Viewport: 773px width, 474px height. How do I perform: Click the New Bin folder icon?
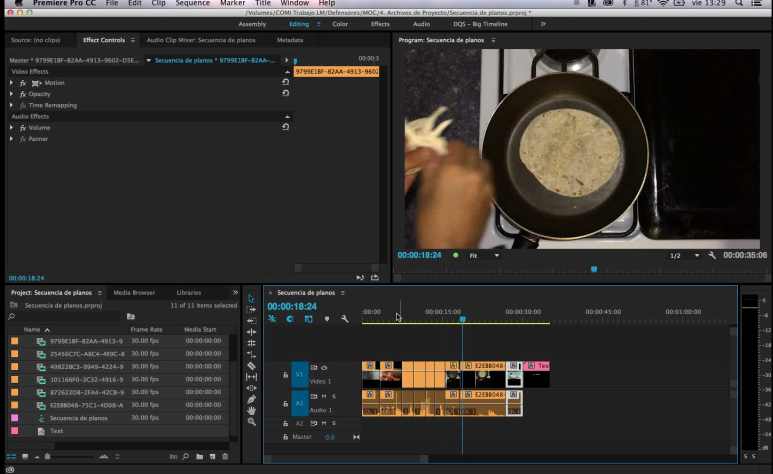click(x=200, y=457)
